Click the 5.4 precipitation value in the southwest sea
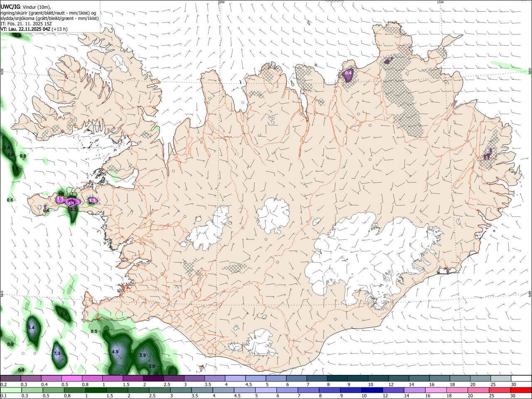532x399 pixels. click(31, 328)
